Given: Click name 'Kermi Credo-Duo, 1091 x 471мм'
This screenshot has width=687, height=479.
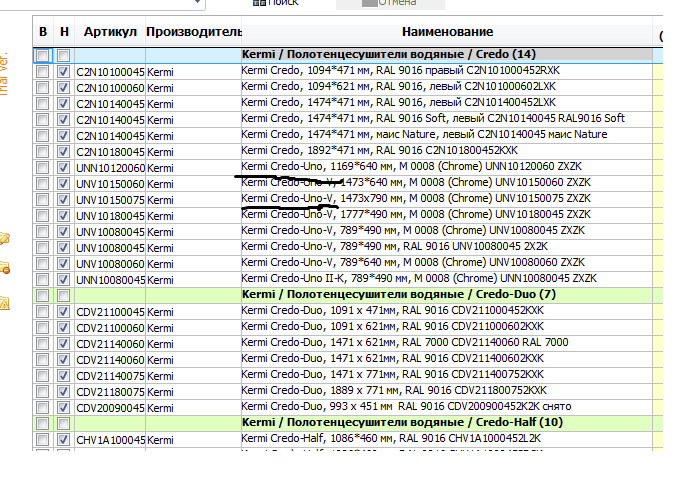Looking at the screenshot, I should (x=393, y=310).
